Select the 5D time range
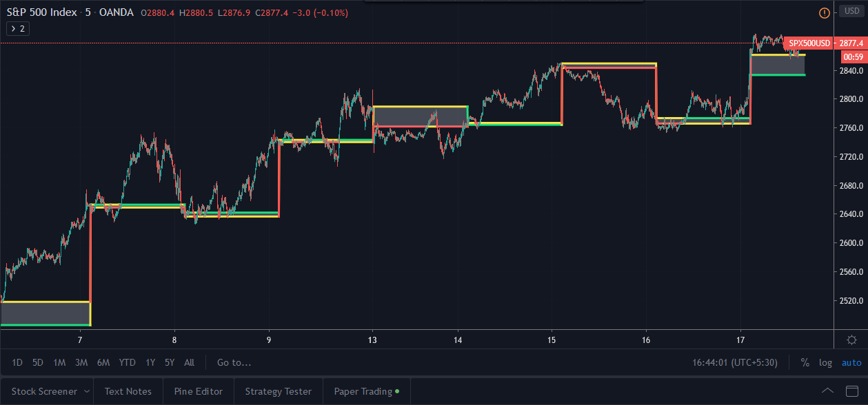Viewport: 868px width, 405px height. click(38, 362)
